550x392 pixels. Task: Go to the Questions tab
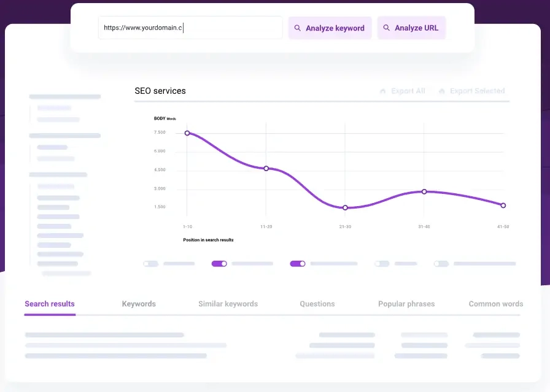pos(317,304)
